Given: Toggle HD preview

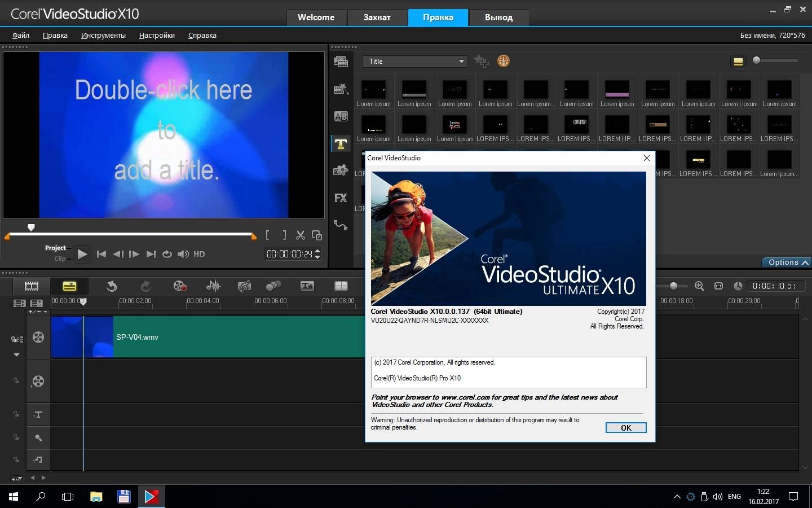Looking at the screenshot, I should [199, 255].
